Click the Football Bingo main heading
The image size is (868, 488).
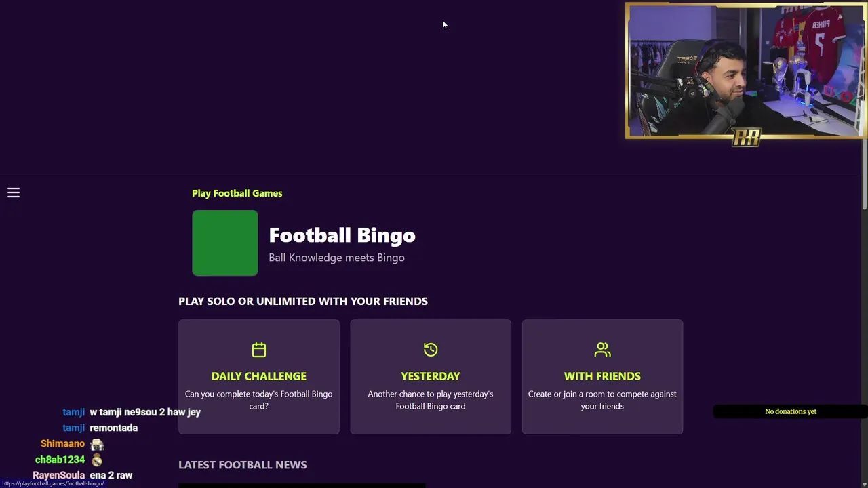(x=342, y=235)
